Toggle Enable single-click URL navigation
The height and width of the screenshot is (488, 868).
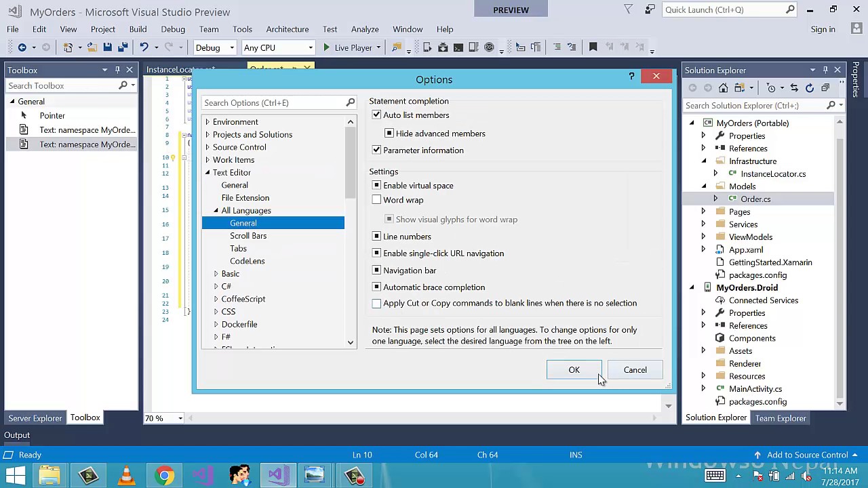(x=376, y=253)
